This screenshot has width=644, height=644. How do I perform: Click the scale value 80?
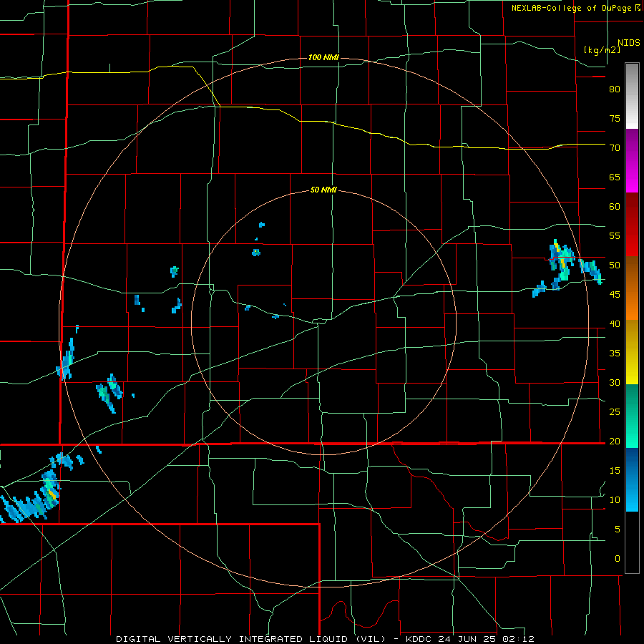click(x=615, y=89)
